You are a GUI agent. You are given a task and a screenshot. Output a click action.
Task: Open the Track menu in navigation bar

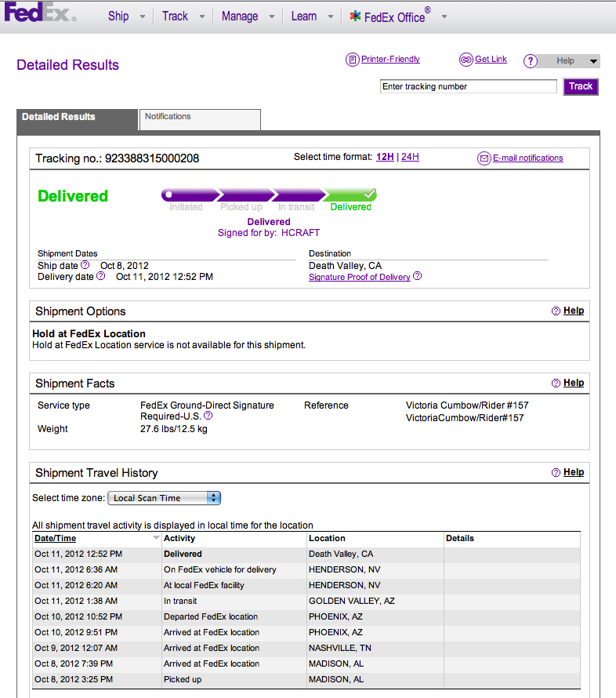pos(175,16)
